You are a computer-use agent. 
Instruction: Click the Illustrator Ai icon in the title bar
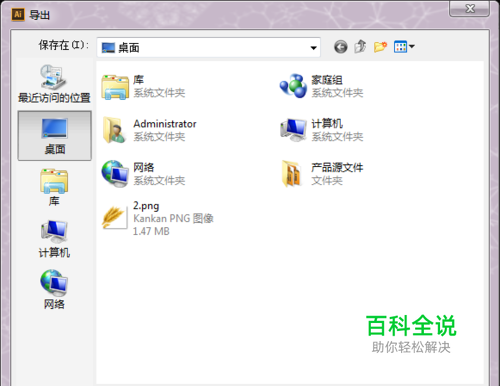click(x=18, y=15)
